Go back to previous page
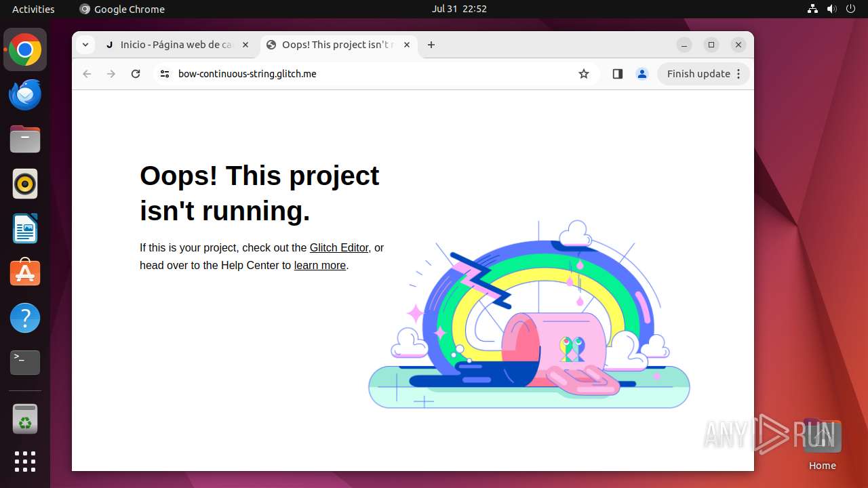 pos(87,74)
